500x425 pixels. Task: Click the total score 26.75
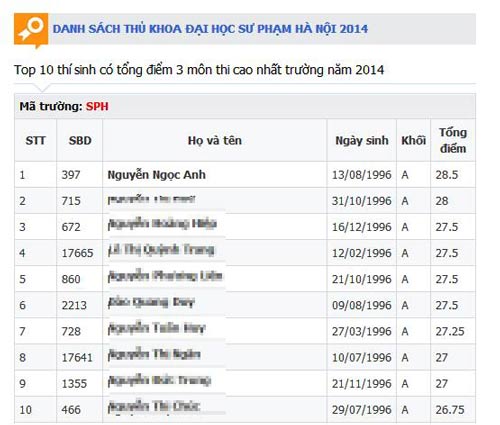450,410
